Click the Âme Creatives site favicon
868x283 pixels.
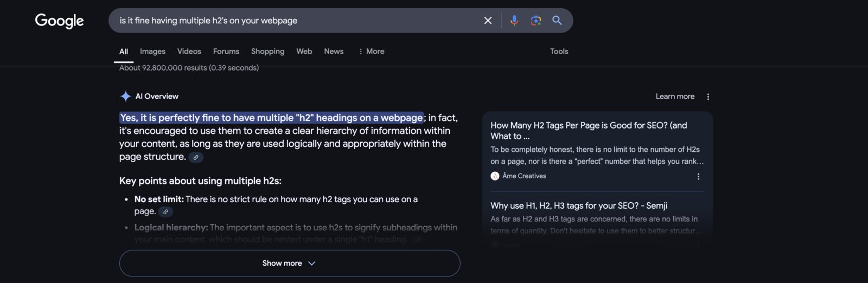[495, 176]
